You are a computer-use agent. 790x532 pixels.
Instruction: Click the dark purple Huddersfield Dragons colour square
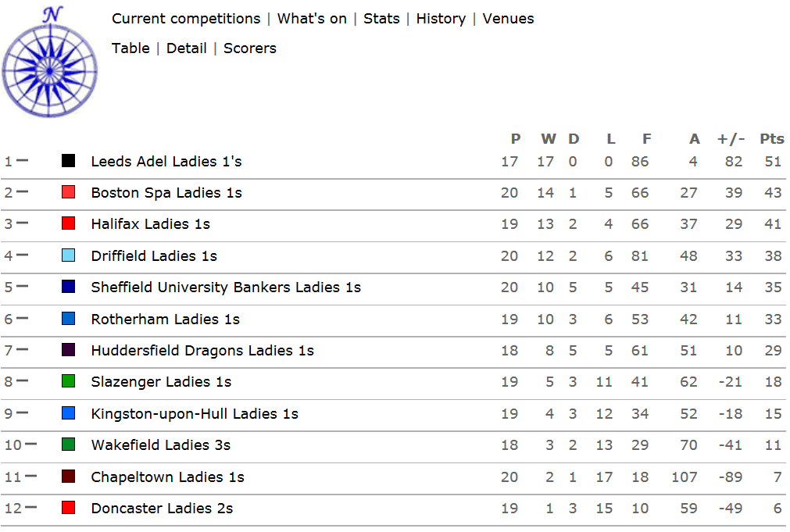click(x=68, y=350)
